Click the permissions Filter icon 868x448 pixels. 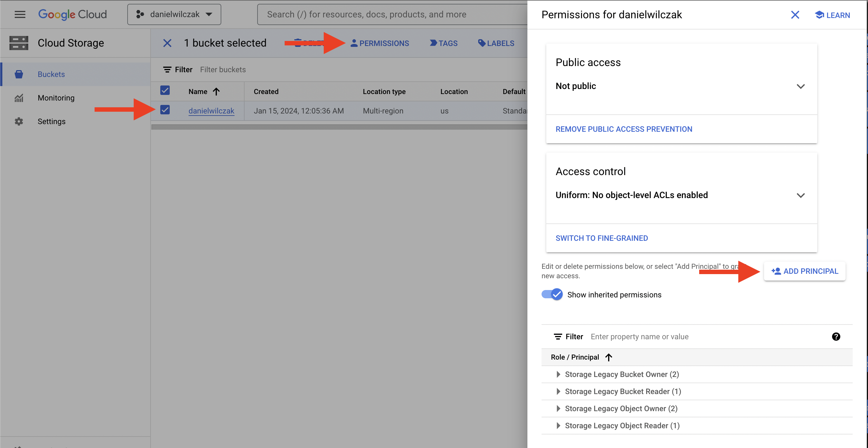coord(558,337)
